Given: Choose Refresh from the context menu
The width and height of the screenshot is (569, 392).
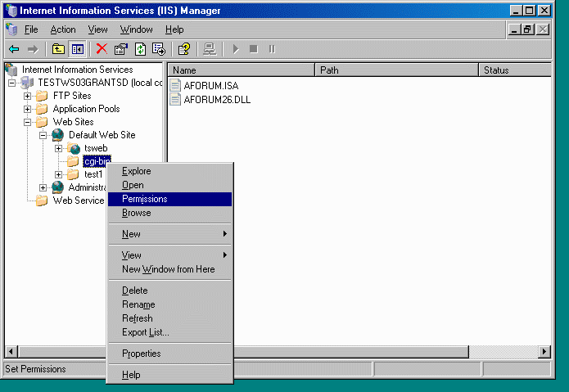Looking at the screenshot, I should coord(169,318).
